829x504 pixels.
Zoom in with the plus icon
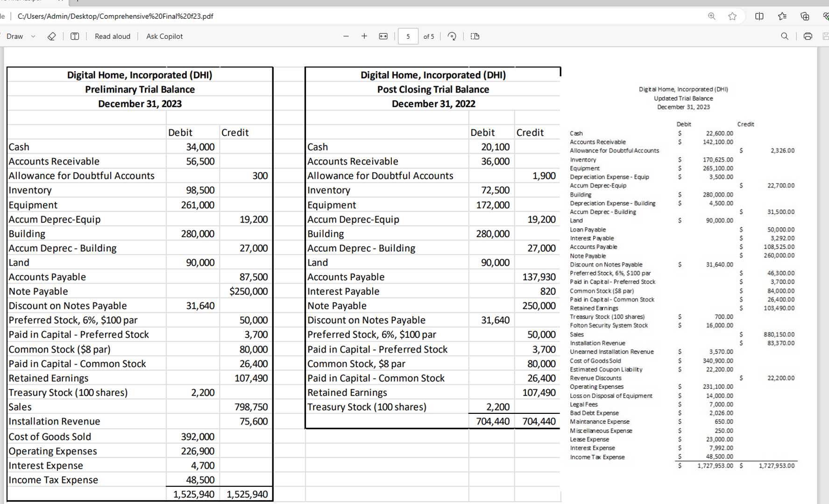tap(364, 36)
